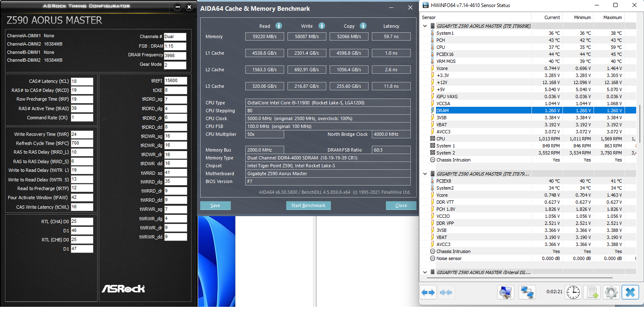This screenshot has width=644, height=323.
Task: Click the Channels # field showing Dual
Action: [x=175, y=36]
